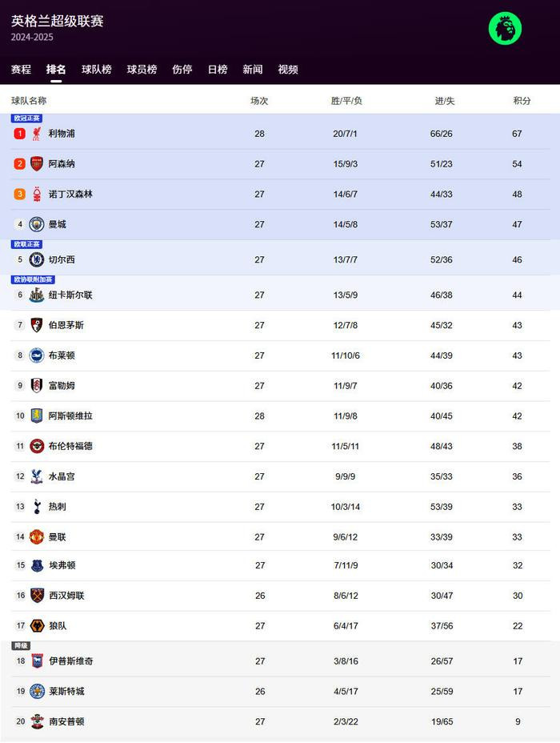
Task: Click the 积分 column header
Action: coord(522,100)
